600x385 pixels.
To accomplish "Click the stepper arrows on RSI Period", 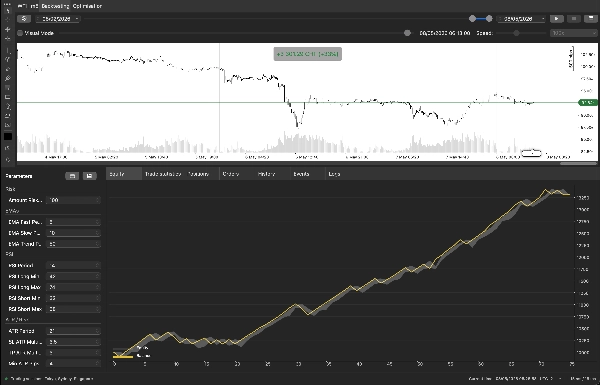I will click(98, 265).
